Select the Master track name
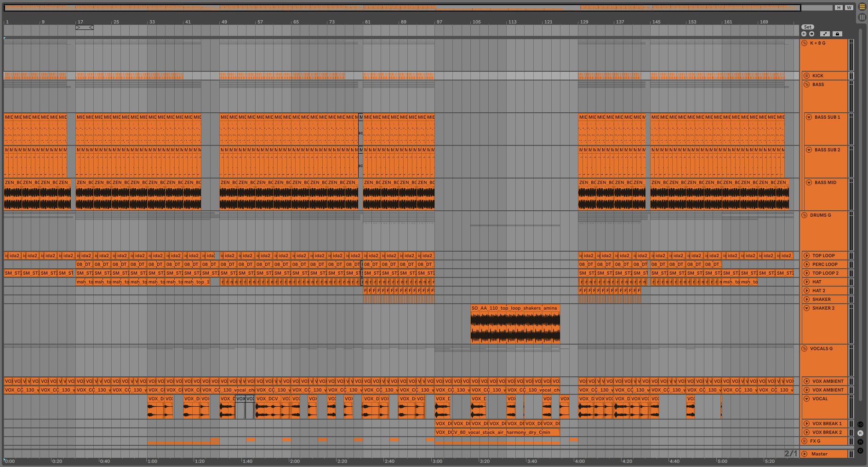The height and width of the screenshot is (467, 868). tap(819, 454)
